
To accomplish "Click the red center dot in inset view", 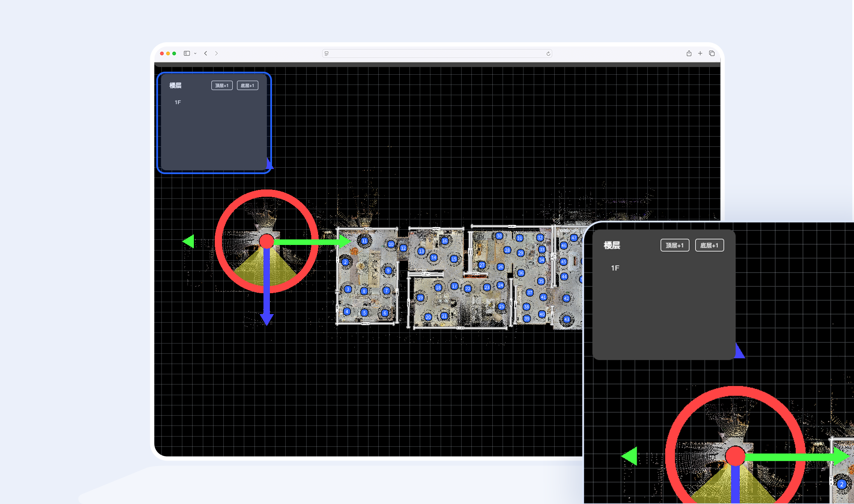I will [735, 456].
